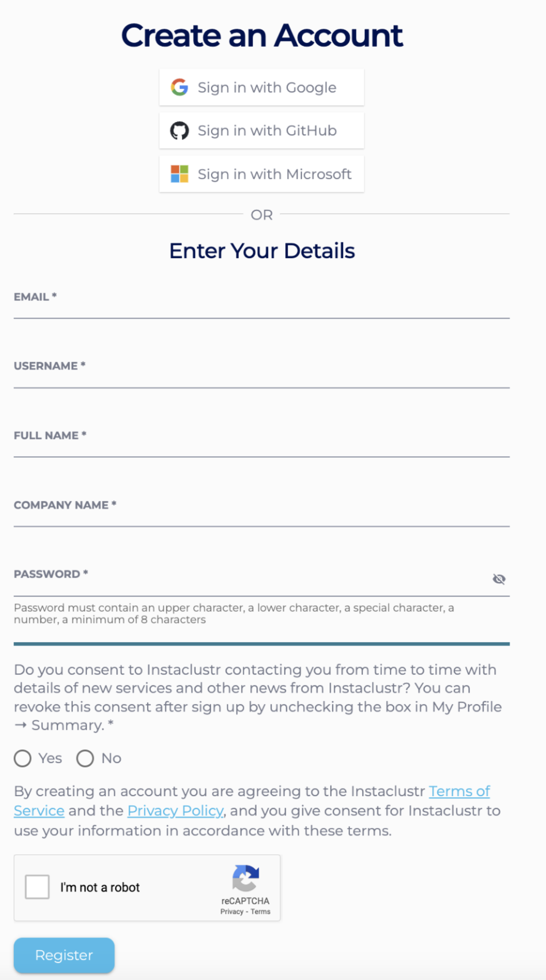Image resolution: width=546 pixels, height=980 pixels.
Task: Open reCAPTCHA Privacy link
Action: (231, 912)
